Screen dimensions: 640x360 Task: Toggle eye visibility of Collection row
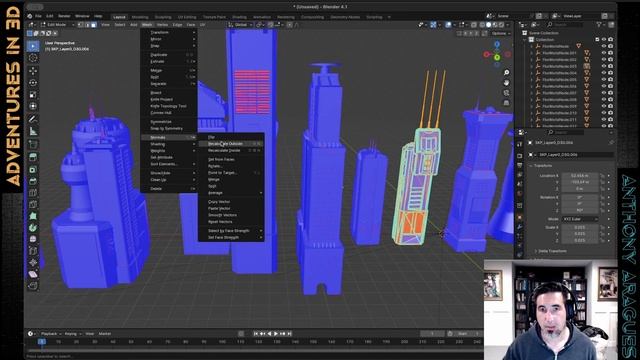604,40
